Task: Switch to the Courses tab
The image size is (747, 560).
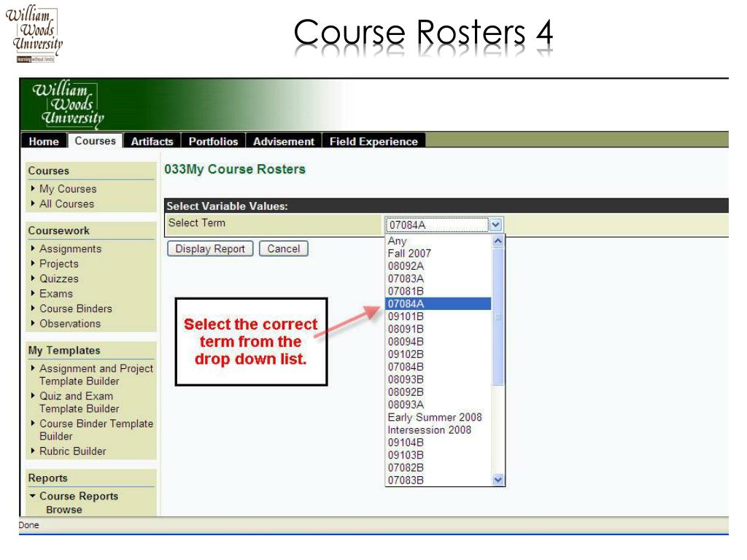Action: (96, 141)
